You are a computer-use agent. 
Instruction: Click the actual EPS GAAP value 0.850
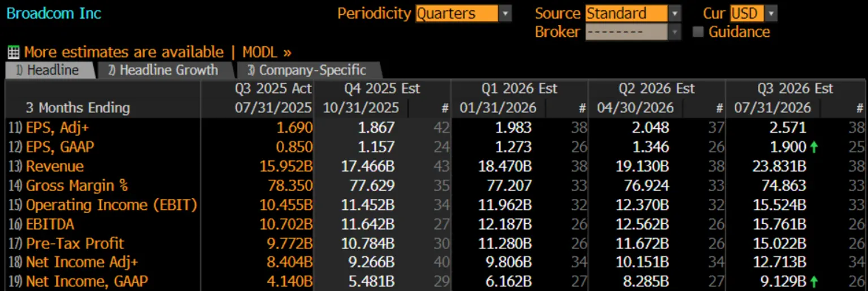tap(294, 147)
